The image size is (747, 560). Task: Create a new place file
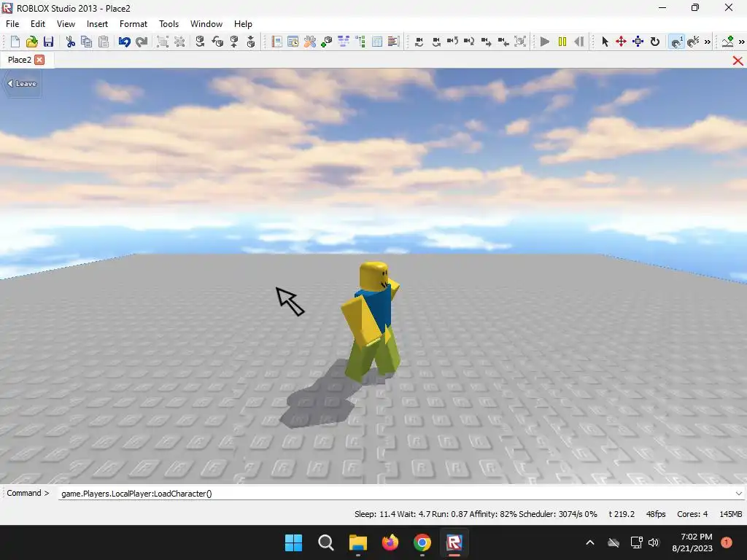point(15,42)
